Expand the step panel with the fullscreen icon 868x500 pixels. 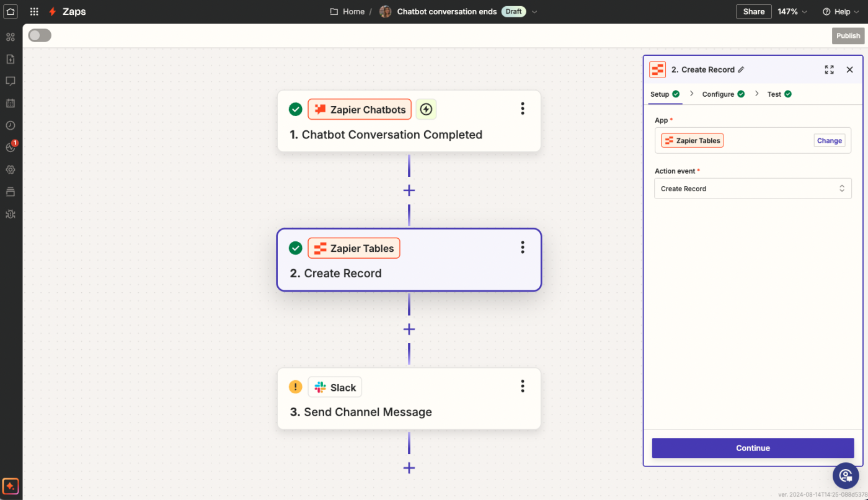click(x=829, y=69)
